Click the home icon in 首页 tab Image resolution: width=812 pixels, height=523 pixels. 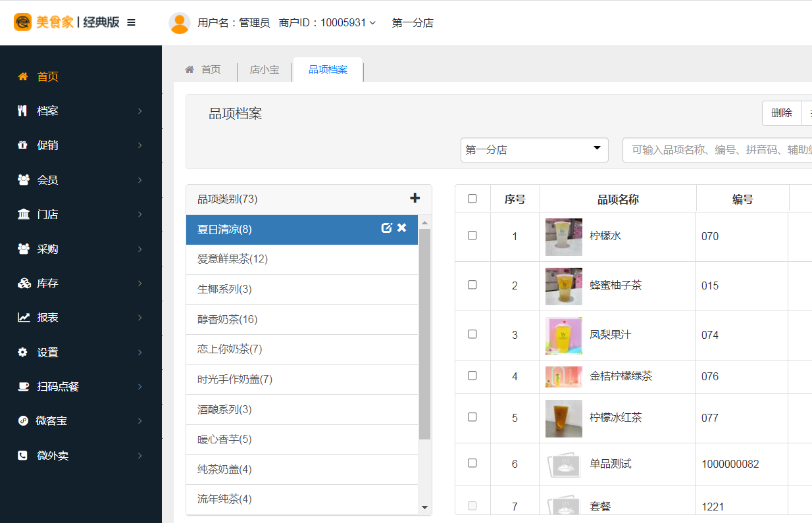[190, 69]
